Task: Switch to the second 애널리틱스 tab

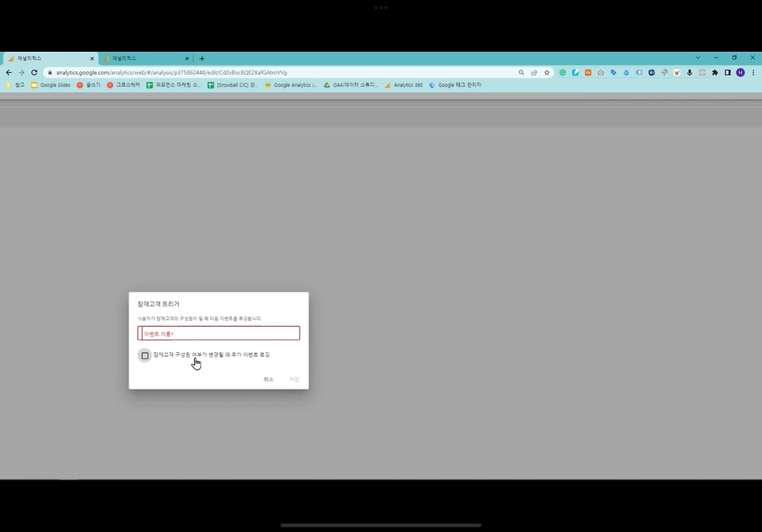Action: (145, 58)
